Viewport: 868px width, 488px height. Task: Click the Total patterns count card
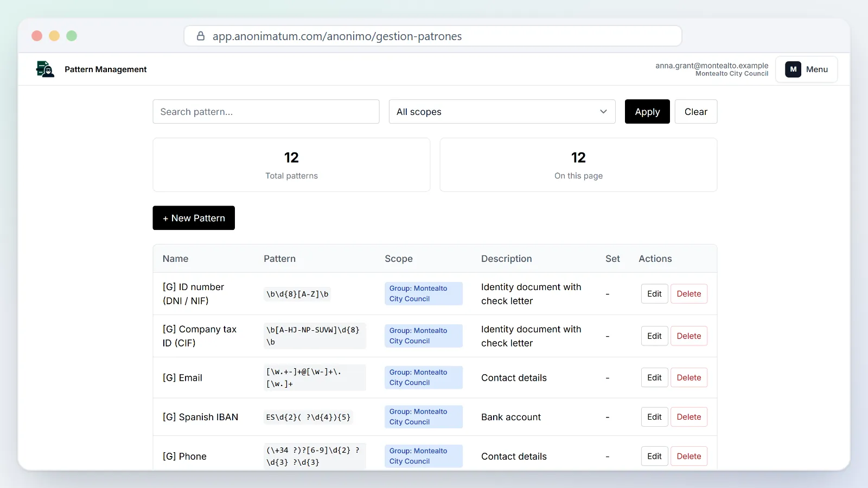291,165
